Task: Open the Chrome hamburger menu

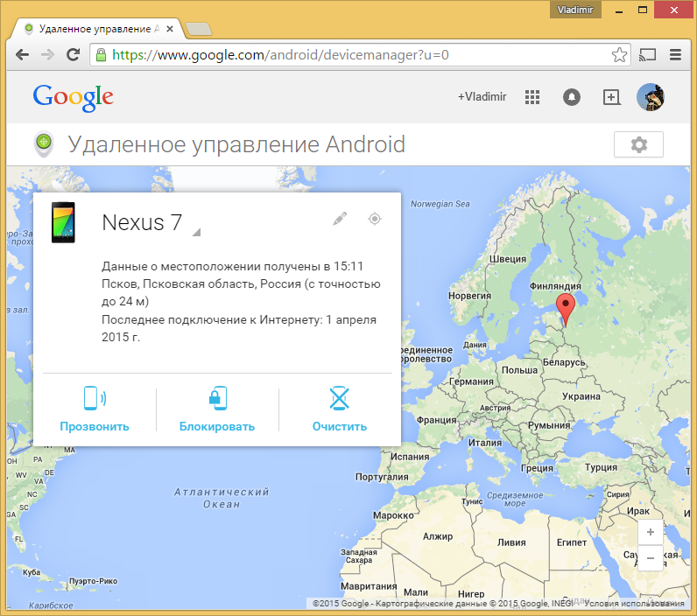Action: tap(675, 54)
